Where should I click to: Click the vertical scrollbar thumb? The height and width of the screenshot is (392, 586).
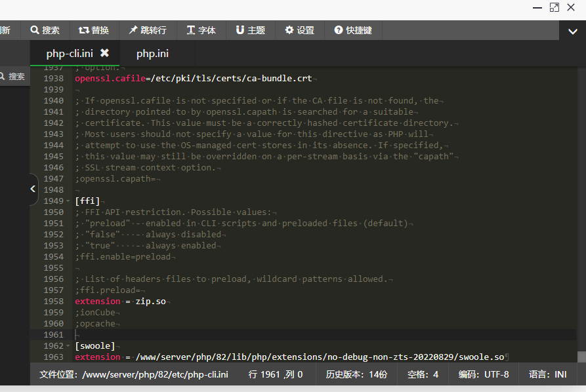click(x=581, y=357)
